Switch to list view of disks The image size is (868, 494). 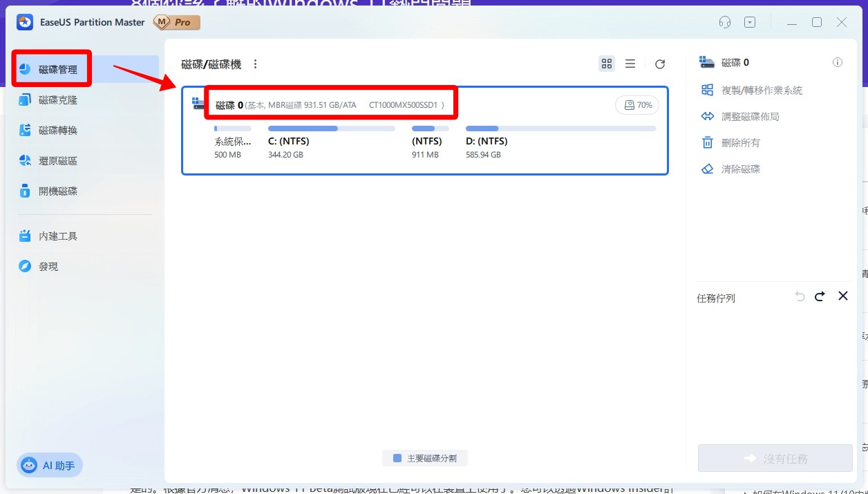point(630,64)
